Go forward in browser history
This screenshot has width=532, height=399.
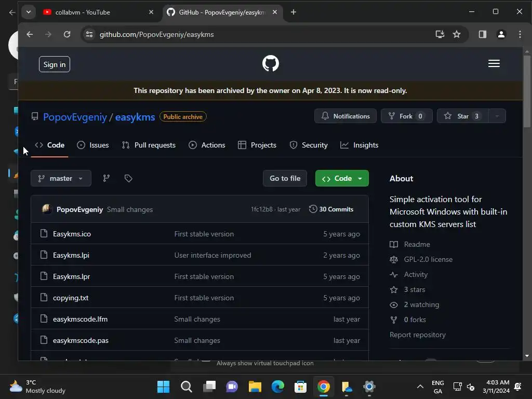48,34
